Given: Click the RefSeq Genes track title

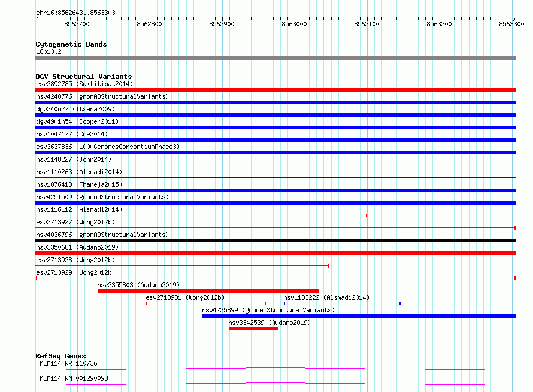Looking at the screenshot, I should pyautogui.click(x=60, y=356).
